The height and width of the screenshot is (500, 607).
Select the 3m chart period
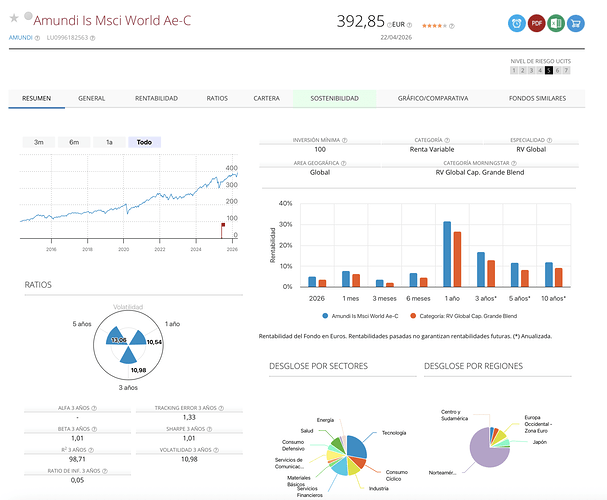(39, 142)
